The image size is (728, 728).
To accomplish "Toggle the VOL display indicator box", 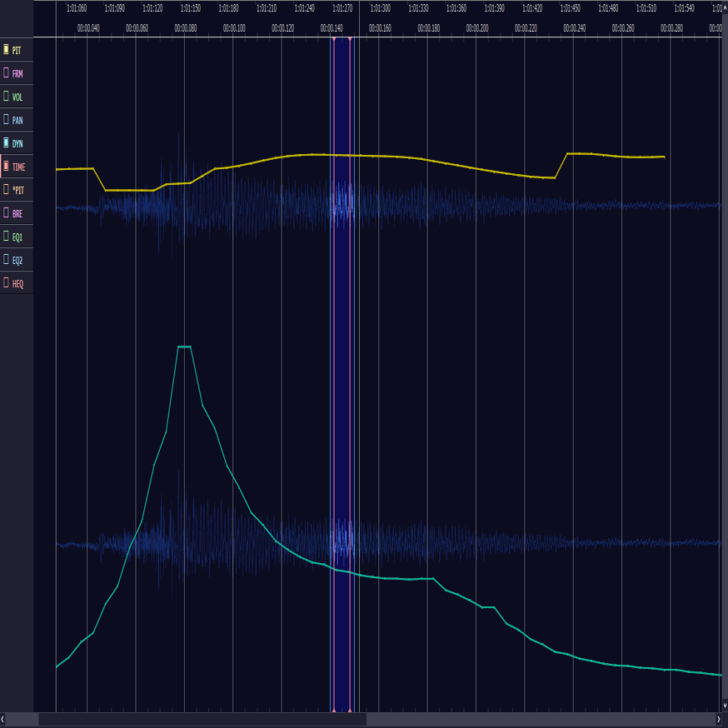I will 6,96.
